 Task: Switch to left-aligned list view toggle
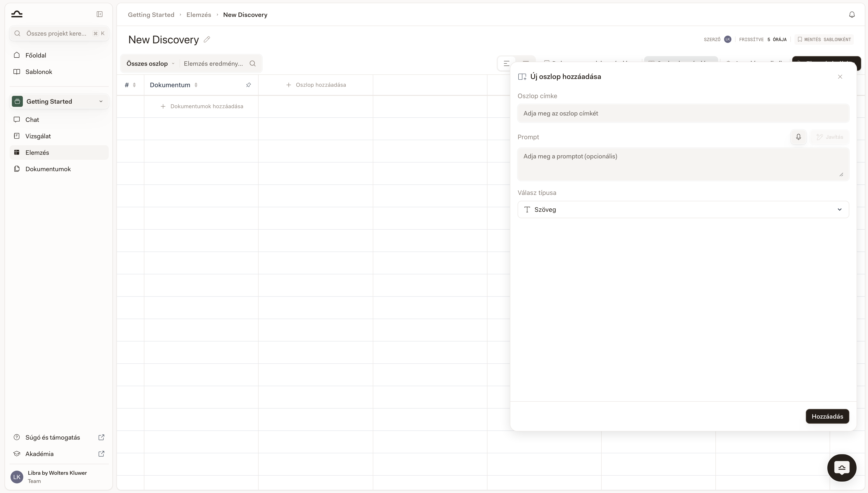pos(506,63)
